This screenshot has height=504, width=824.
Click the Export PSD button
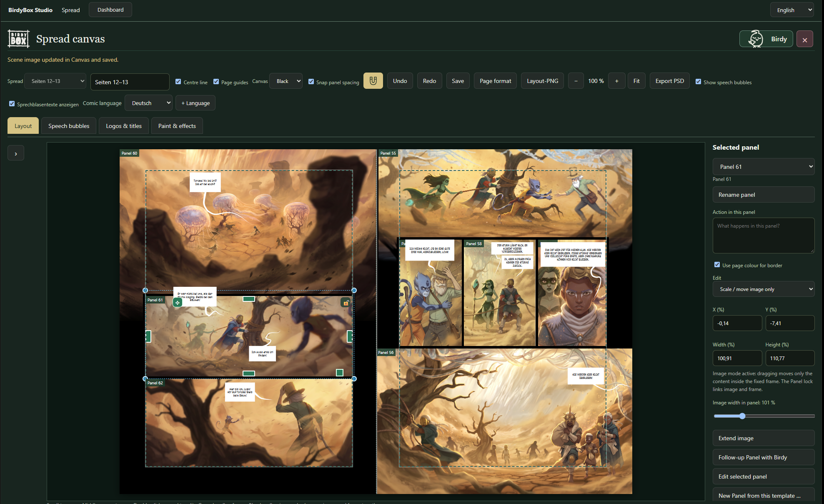670,81
